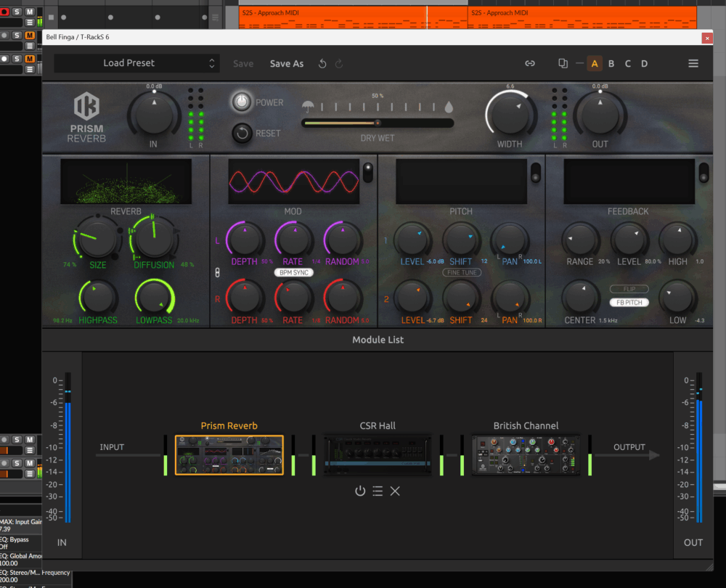Click the left channel MOD RATE knob

pos(293,240)
